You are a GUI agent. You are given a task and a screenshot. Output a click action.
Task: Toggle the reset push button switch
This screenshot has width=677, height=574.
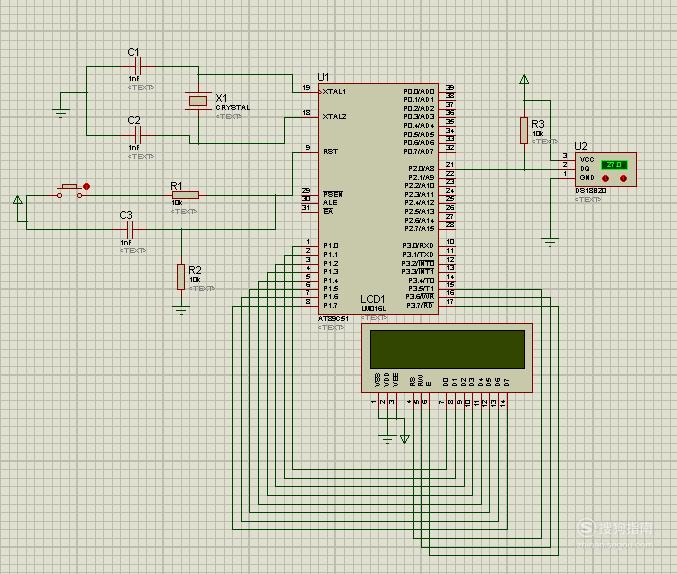click(x=70, y=191)
